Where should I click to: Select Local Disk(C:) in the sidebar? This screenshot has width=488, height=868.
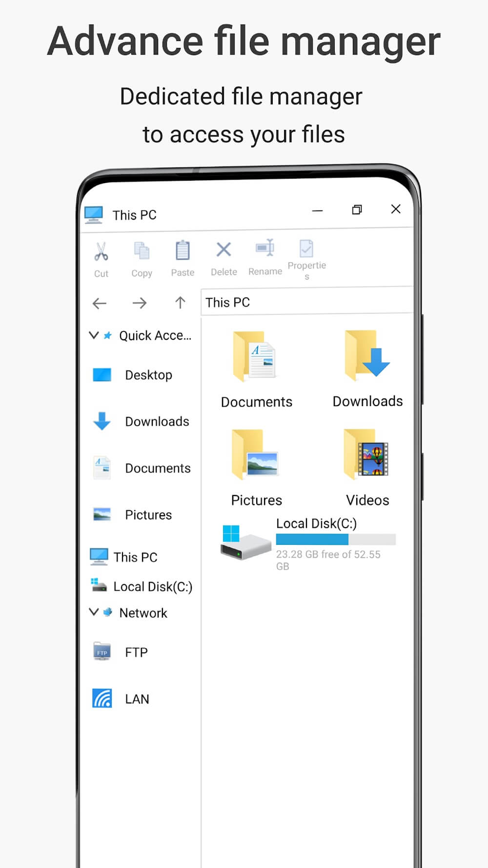(152, 586)
